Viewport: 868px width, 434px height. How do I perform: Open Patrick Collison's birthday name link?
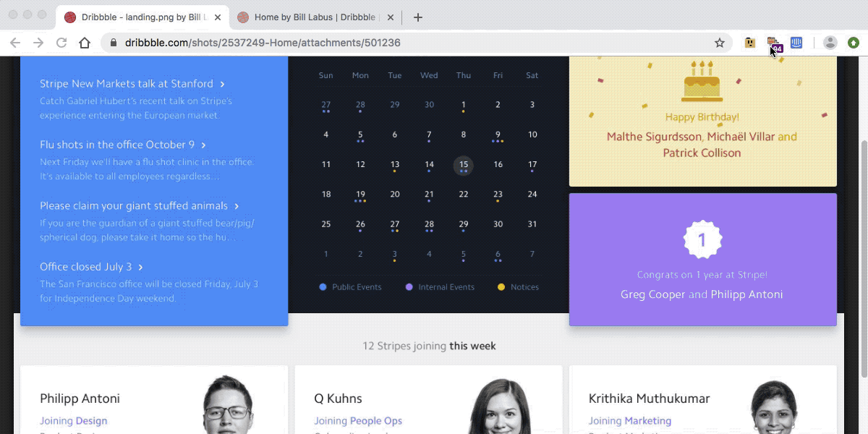tap(702, 153)
